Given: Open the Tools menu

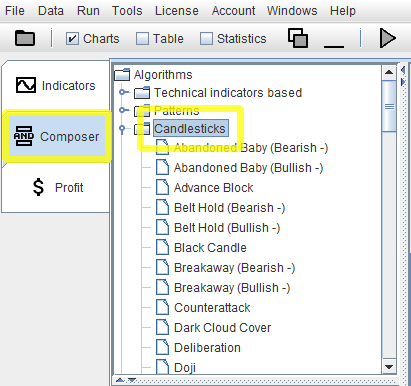Looking at the screenshot, I should 127,11.
